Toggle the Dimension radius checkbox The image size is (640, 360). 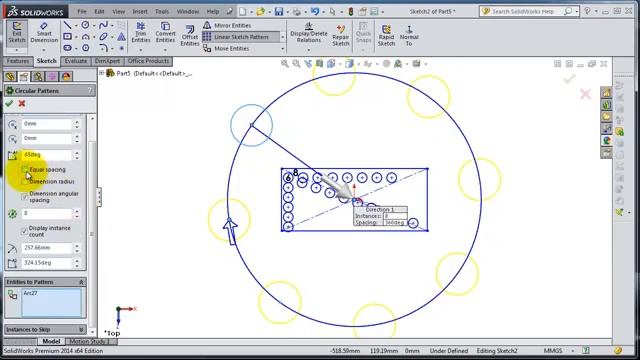(x=24, y=181)
